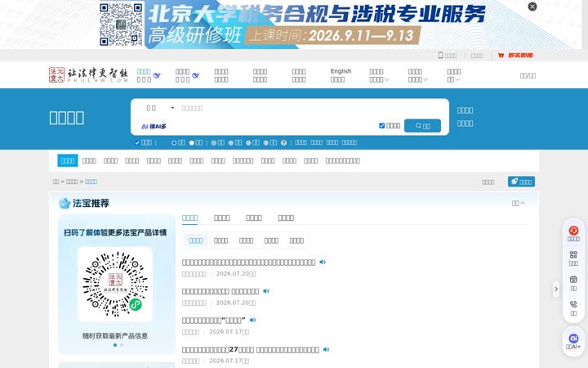Click the 法宝推荐 section heading
The image size is (588, 368).
pyautogui.click(x=91, y=203)
